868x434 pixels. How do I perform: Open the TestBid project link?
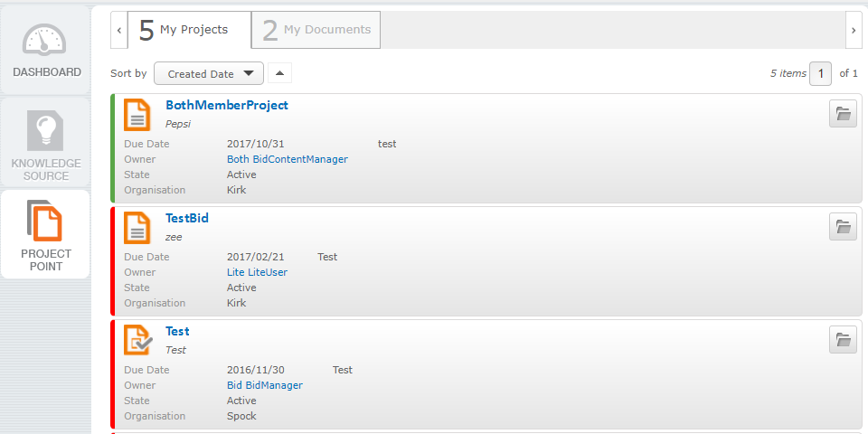187,218
